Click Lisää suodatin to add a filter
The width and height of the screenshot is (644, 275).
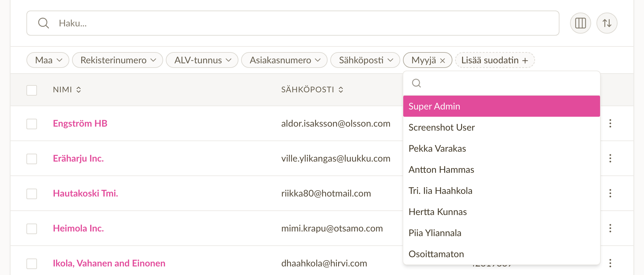pyautogui.click(x=495, y=60)
